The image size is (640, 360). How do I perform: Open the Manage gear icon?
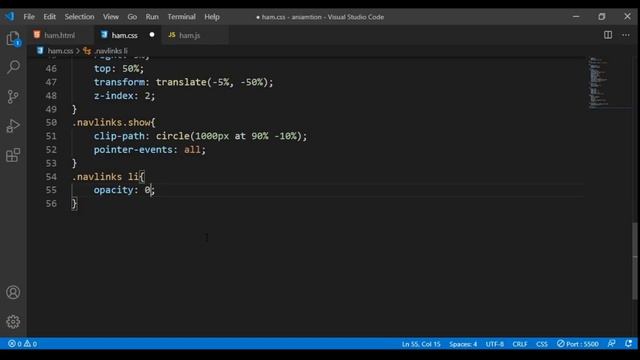pos(13,322)
